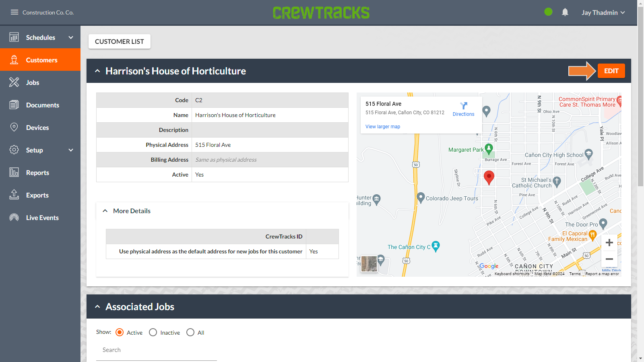The width and height of the screenshot is (644, 362).
Task: Click the Colorado Jeep Tours map pin
Action: pyautogui.click(x=421, y=198)
